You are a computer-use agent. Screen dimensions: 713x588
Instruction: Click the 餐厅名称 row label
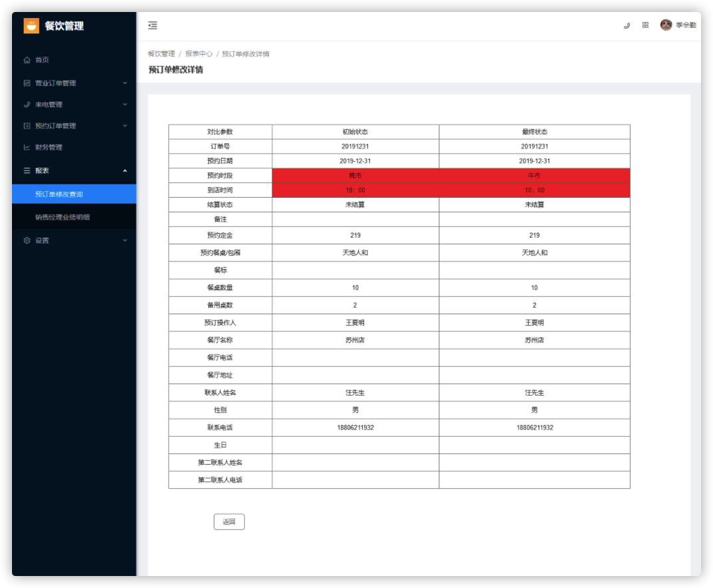coord(220,340)
